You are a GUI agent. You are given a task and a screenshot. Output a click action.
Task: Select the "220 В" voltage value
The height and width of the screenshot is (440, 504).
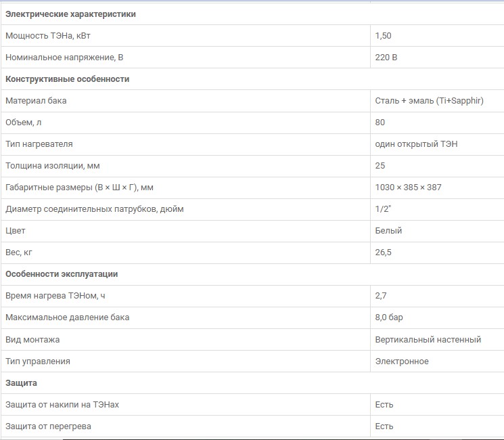pyautogui.click(x=386, y=58)
